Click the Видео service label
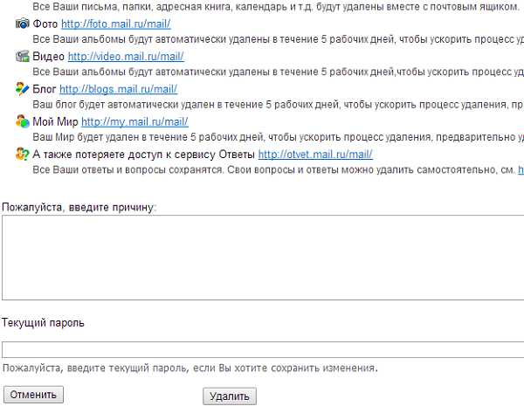 [48, 56]
